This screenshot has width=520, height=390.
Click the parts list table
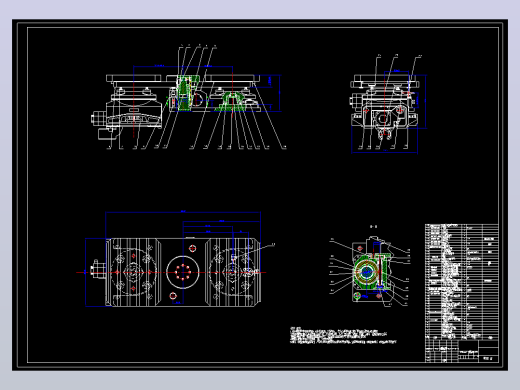tap(462, 282)
